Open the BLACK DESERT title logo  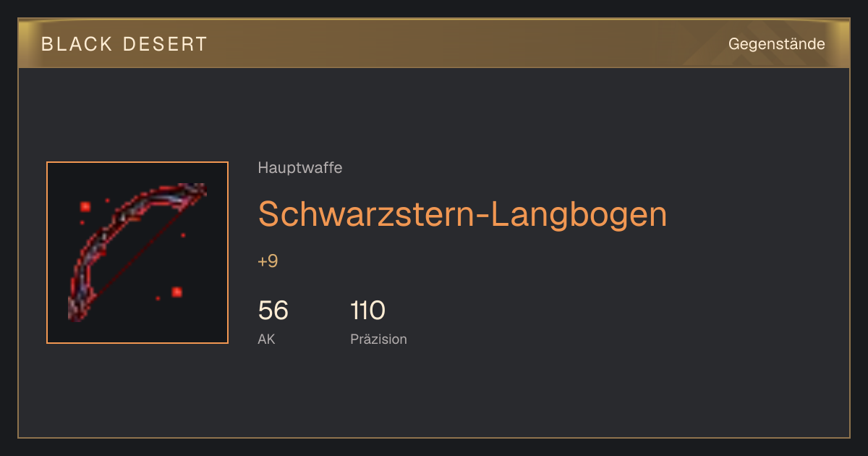click(124, 44)
